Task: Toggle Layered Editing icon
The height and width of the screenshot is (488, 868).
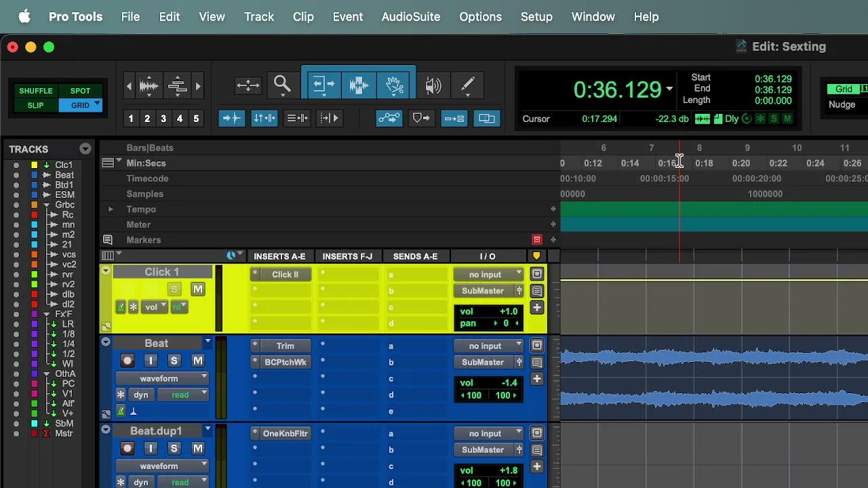Action: pos(486,119)
